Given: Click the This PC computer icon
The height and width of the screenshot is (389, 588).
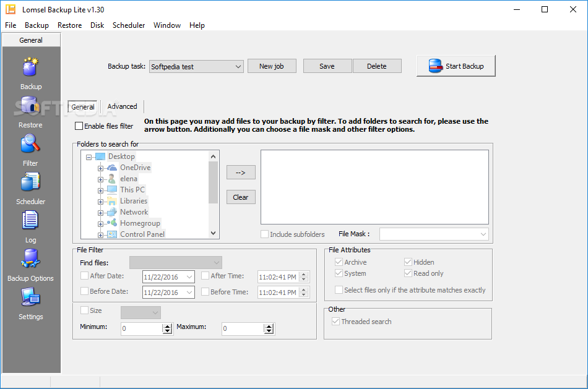Looking at the screenshot, I should pos(112,190).
